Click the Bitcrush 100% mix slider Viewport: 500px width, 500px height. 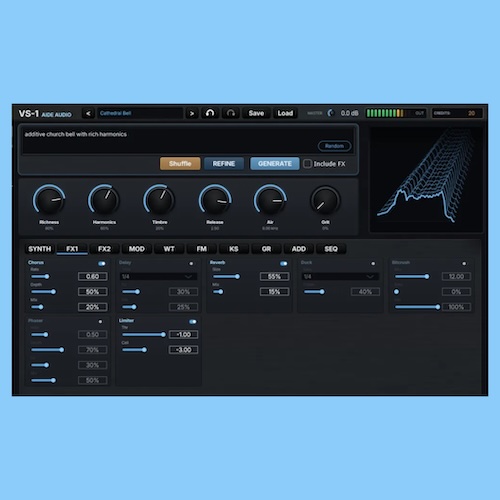point(417,307)
